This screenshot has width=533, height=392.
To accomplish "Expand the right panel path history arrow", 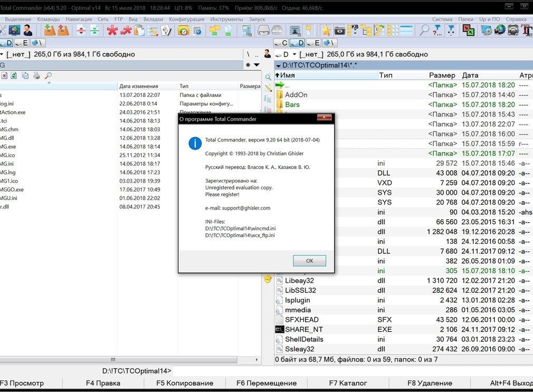I will pyautogui.click(x=279, y=65).
